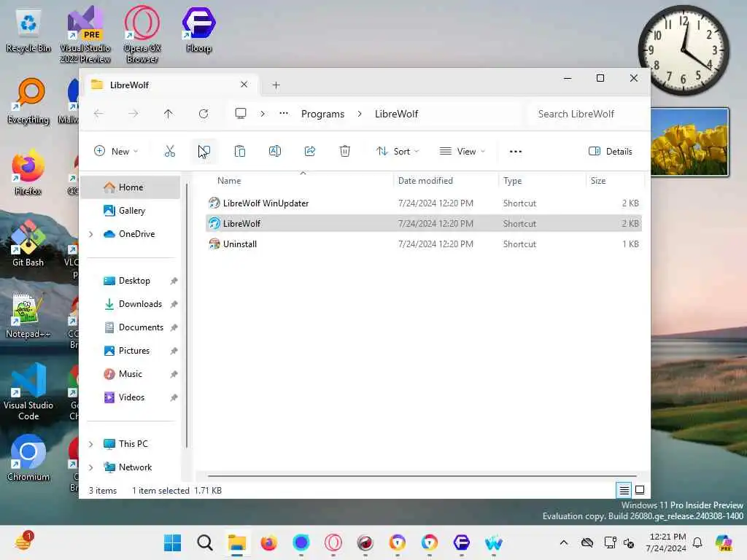Click the Copy icon in Explorer toolbar

[204, 152]
